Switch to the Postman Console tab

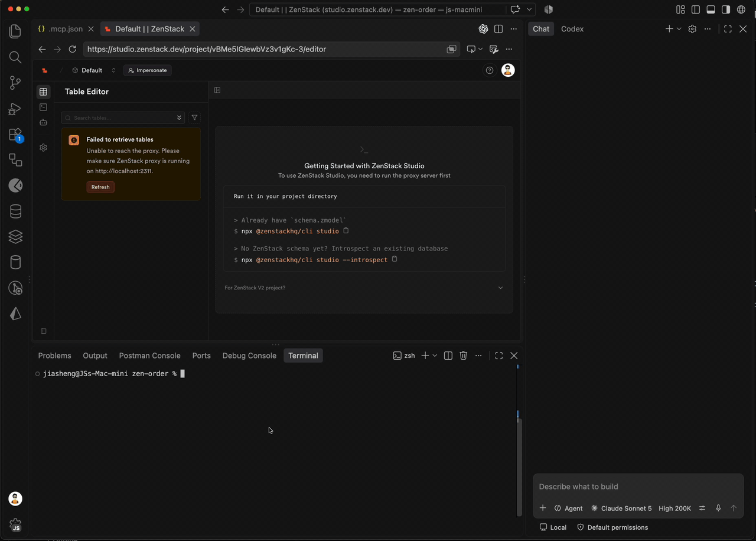point(150,356)
